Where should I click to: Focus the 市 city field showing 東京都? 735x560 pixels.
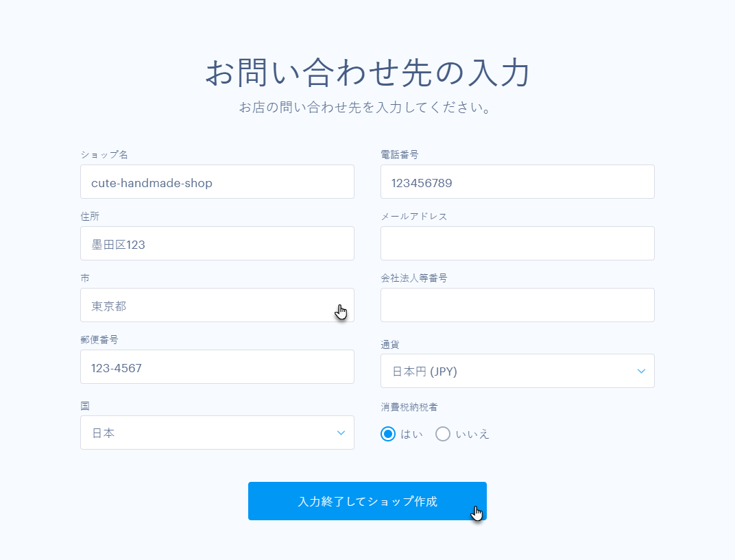coord(217,305)
